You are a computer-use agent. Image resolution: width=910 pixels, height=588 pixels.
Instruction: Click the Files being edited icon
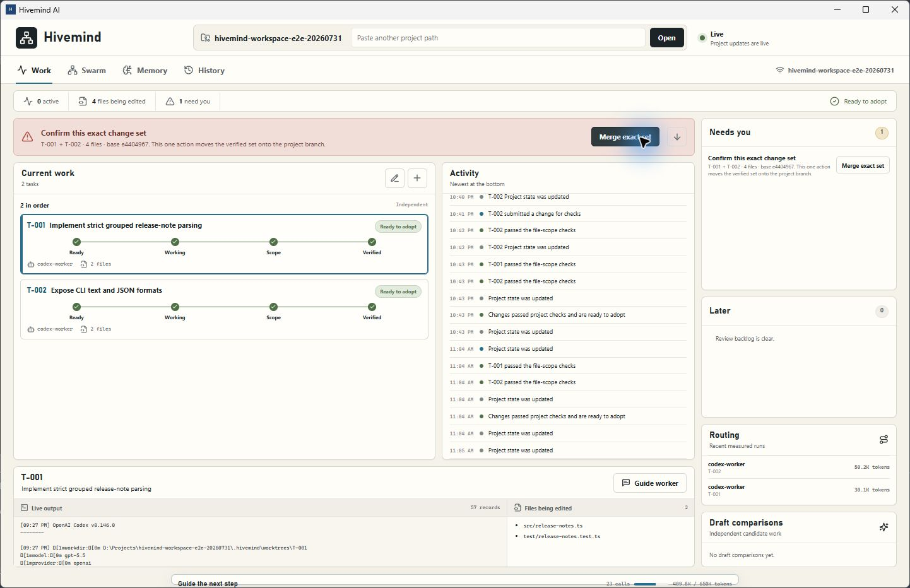coord(517,507)
